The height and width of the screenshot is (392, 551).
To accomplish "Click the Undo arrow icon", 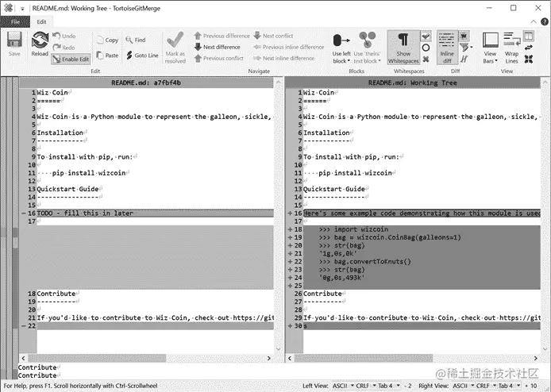I will point(56,36).
